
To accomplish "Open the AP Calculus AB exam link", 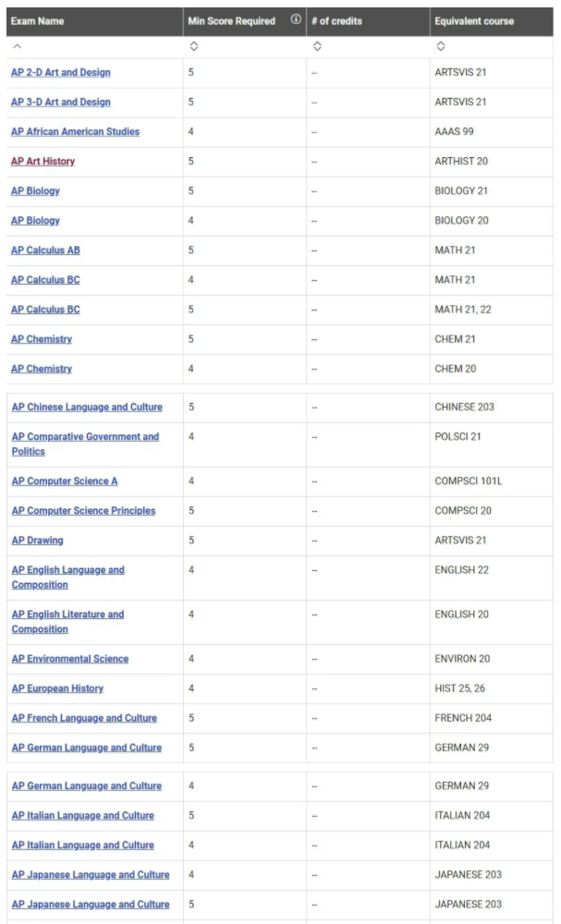I will point(46,250).
